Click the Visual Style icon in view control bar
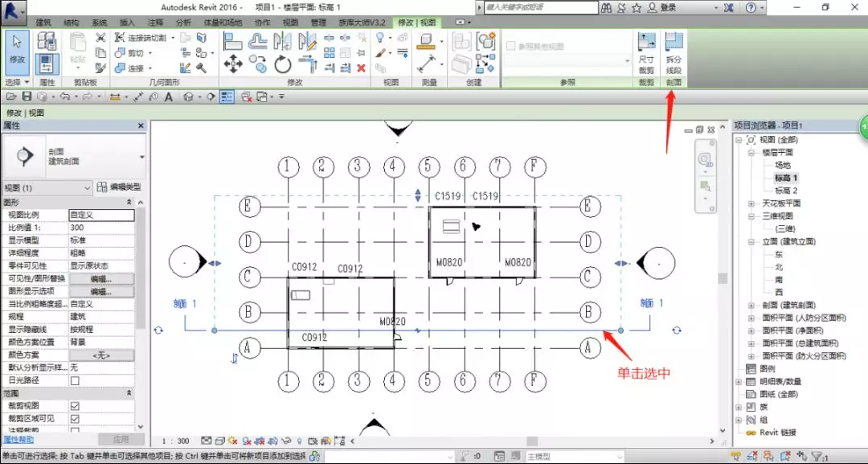 coord(219,441)
